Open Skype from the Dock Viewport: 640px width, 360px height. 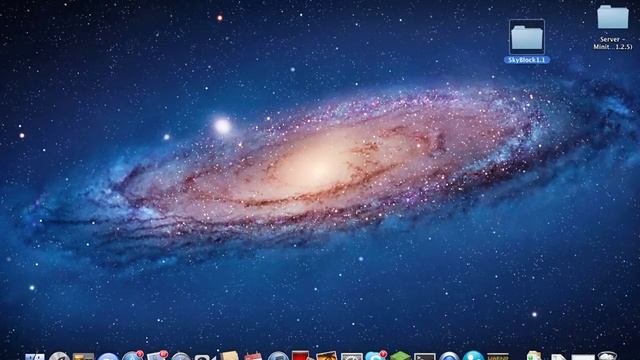click(376, 356)
